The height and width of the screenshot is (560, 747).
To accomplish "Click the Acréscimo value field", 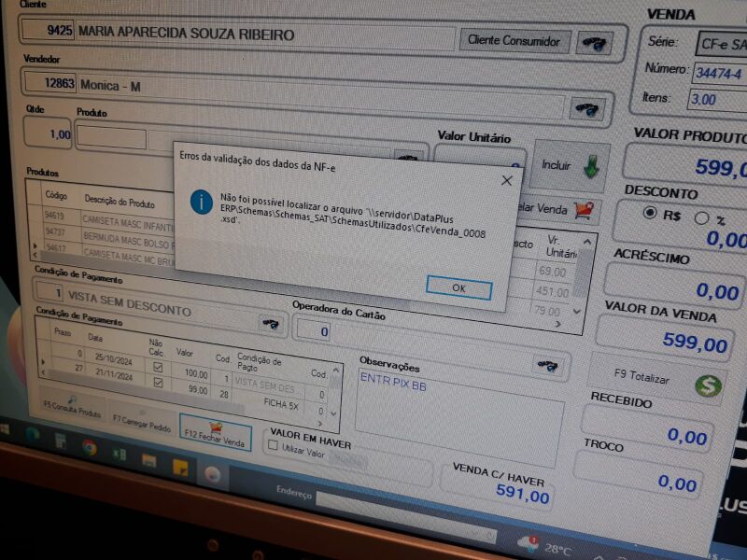I will coord(674,284).
